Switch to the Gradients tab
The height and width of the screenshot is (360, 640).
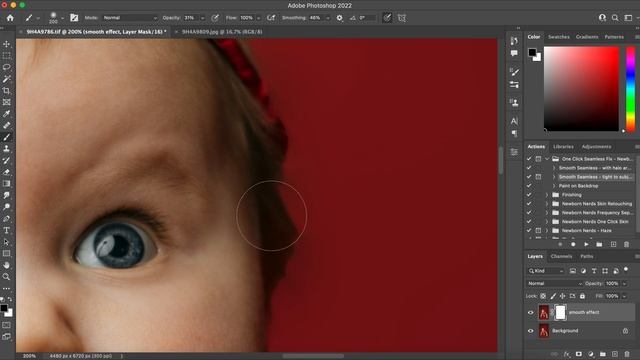click(x=587, y=37)
